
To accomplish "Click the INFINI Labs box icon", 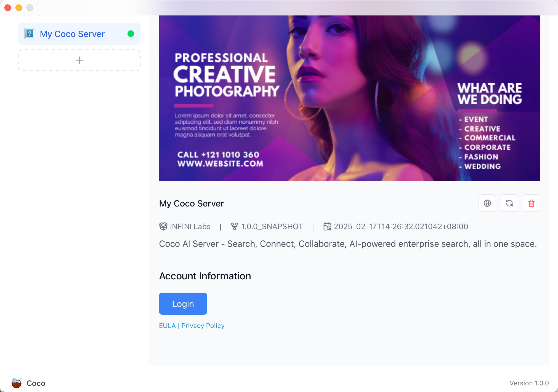I will pos(163,226).
